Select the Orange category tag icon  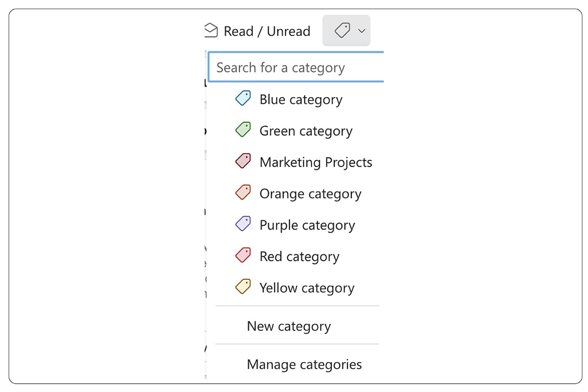tap(243, 192)
